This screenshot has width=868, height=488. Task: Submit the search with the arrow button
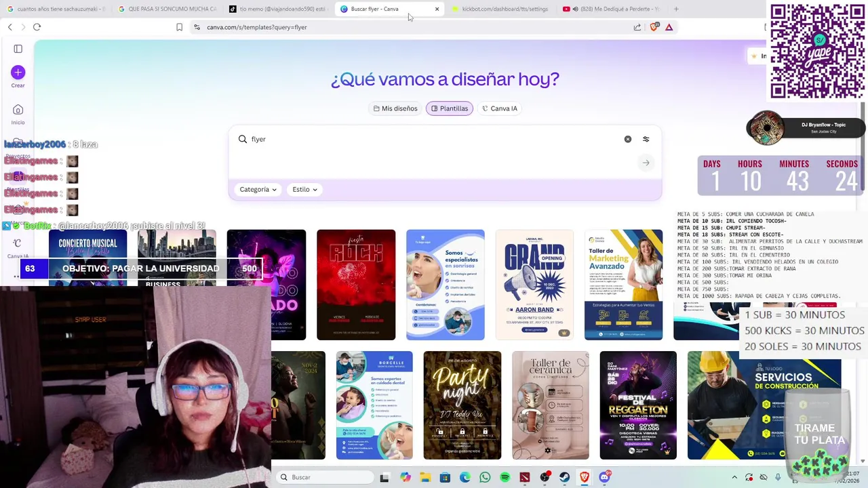click(x=646, y=163)
